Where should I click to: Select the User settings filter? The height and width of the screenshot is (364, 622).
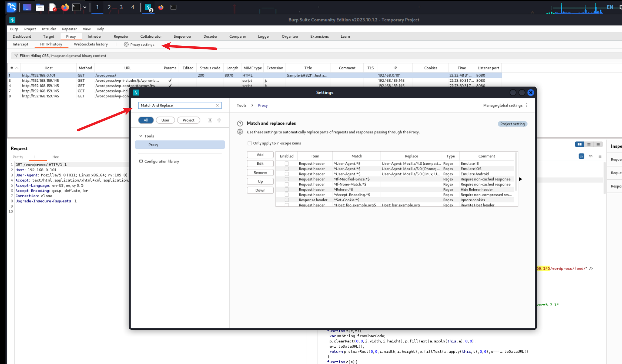165,120
